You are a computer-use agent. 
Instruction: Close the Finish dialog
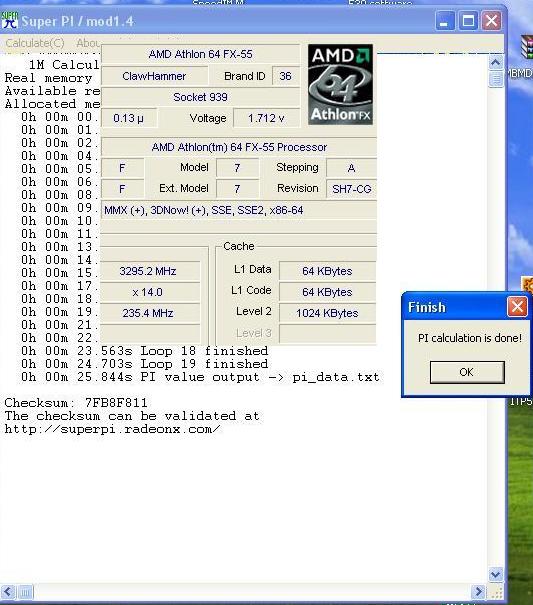(x=517, y=307)
